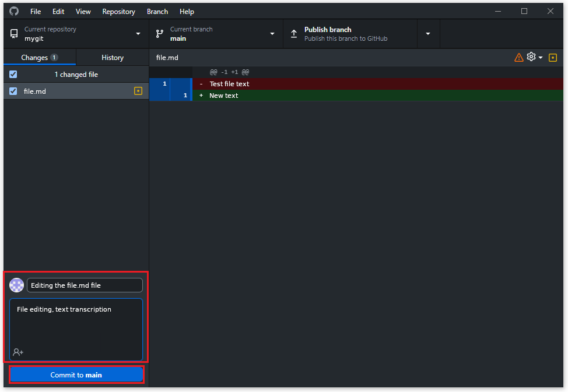Click the publish upload arrow icon

click(294, 34)
